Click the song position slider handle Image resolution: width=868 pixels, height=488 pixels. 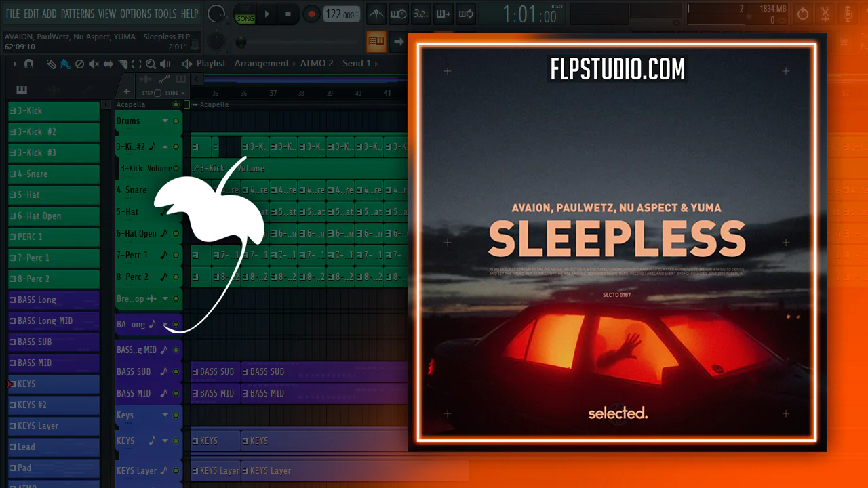click(x=240, y=42)
